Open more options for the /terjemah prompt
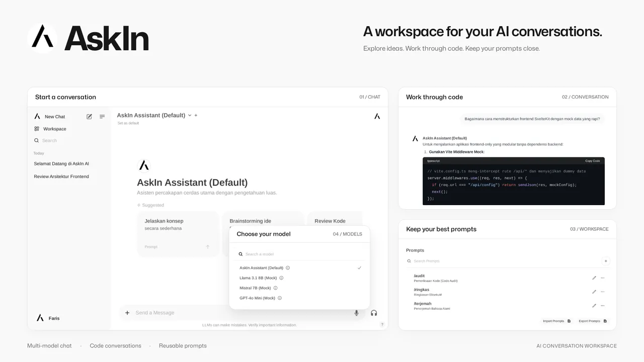 click(x=603, y=306)
